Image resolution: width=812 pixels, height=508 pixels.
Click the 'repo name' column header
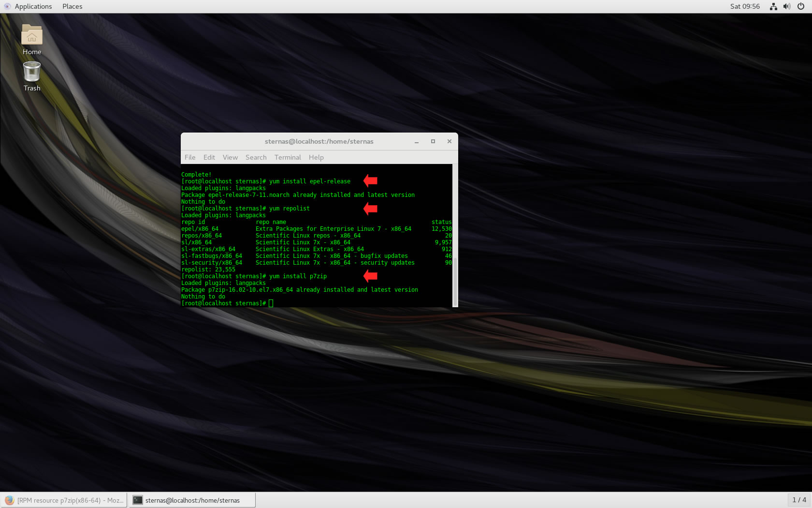(271, 222)
